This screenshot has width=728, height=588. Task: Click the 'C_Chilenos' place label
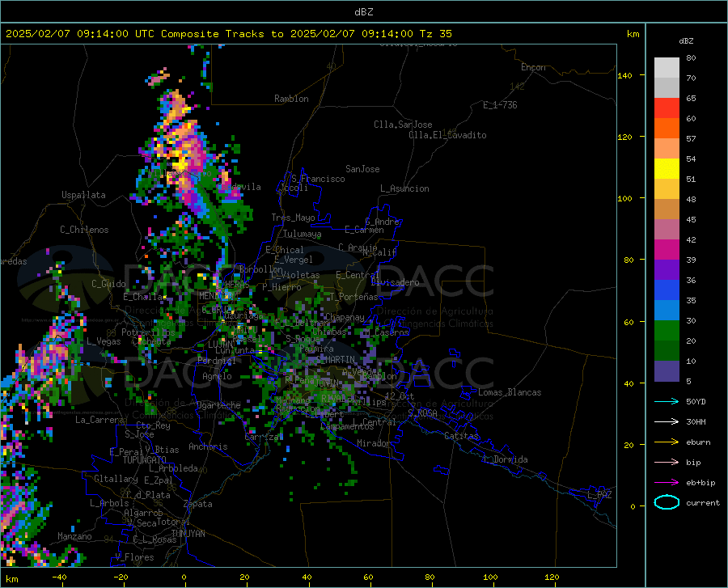84,230
